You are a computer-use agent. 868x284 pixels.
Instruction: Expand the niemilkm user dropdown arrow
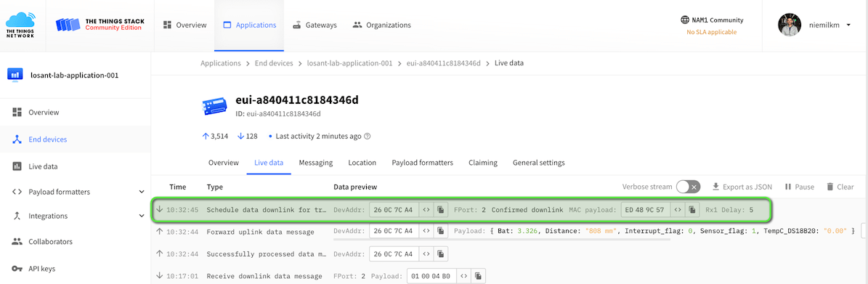coord(848,25)
